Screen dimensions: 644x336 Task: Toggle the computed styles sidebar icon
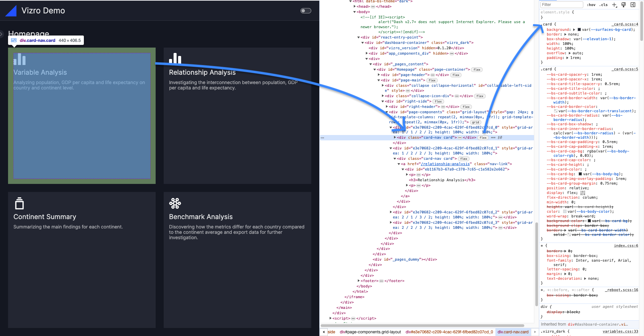click(633, 5)
